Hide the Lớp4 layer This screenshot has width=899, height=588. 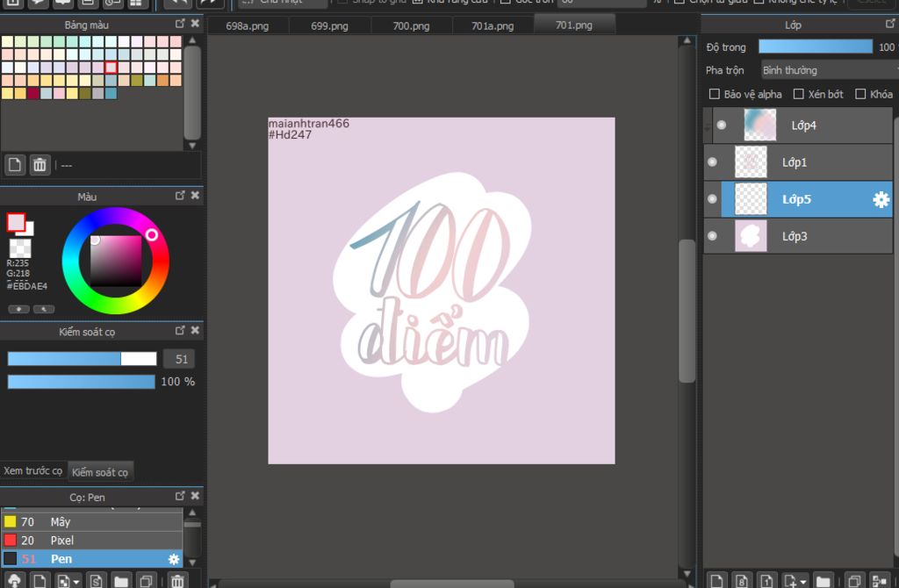pyautogui.click(x=722, y=125)
